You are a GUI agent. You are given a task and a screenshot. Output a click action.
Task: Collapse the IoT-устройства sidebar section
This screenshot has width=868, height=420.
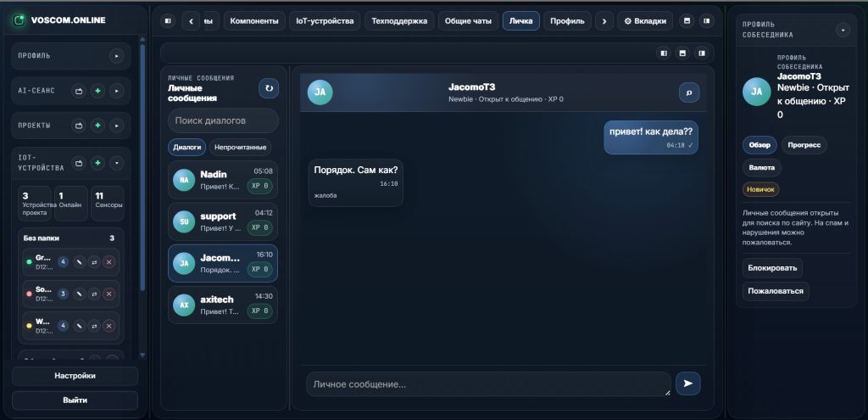(116, 163)
